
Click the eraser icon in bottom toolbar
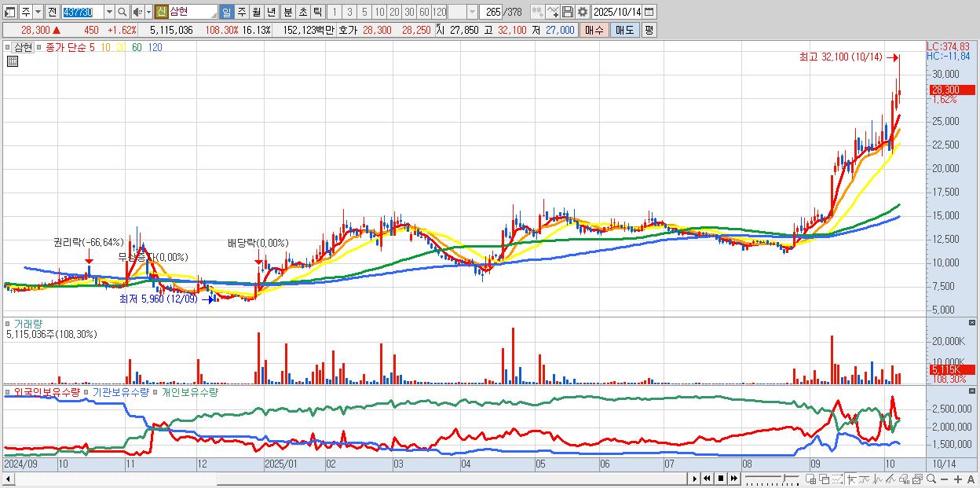(x=904, y=479)
